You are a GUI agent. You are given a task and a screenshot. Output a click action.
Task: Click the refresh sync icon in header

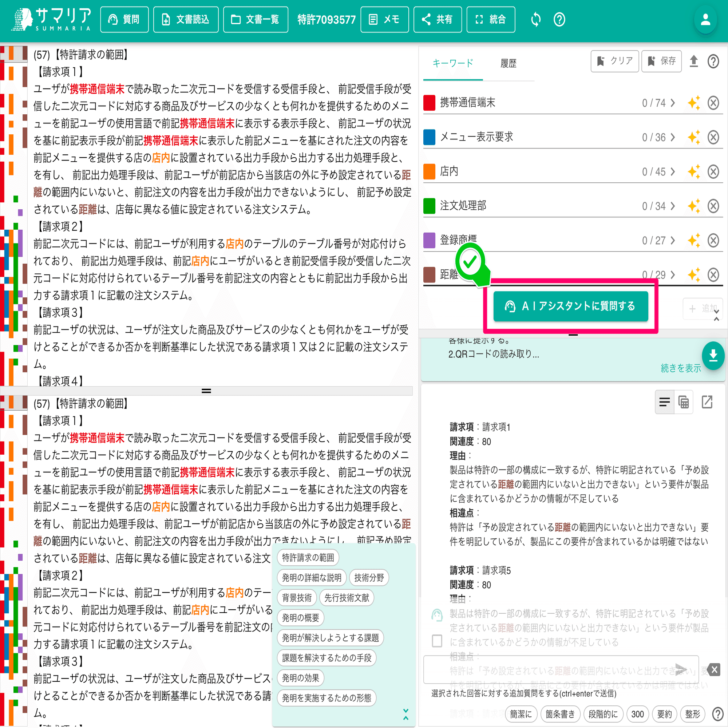(535, 19)
